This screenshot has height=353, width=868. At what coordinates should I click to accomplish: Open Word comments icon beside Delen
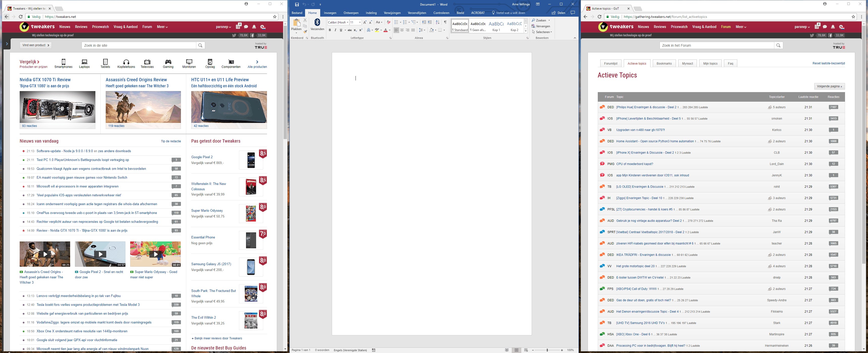coord(573,13)
